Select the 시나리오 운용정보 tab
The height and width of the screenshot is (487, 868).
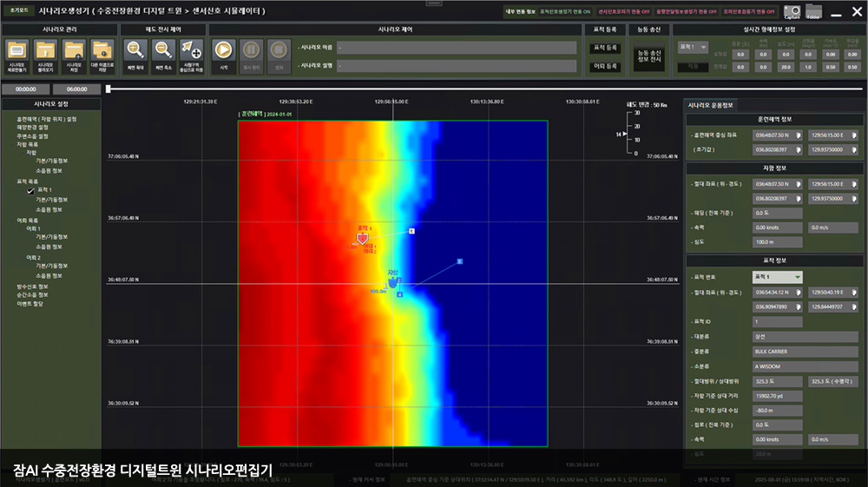(x=710, y=105)
